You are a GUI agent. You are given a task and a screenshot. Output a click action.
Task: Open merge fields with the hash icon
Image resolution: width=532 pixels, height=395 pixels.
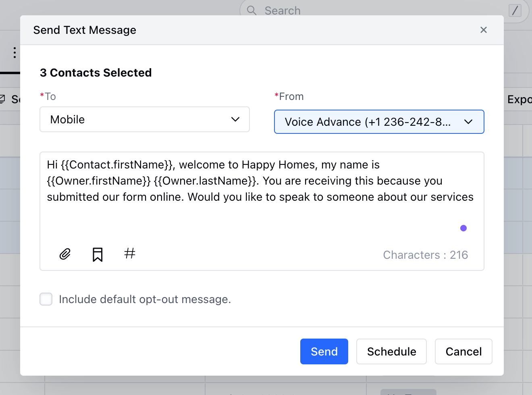pos(130,253)
